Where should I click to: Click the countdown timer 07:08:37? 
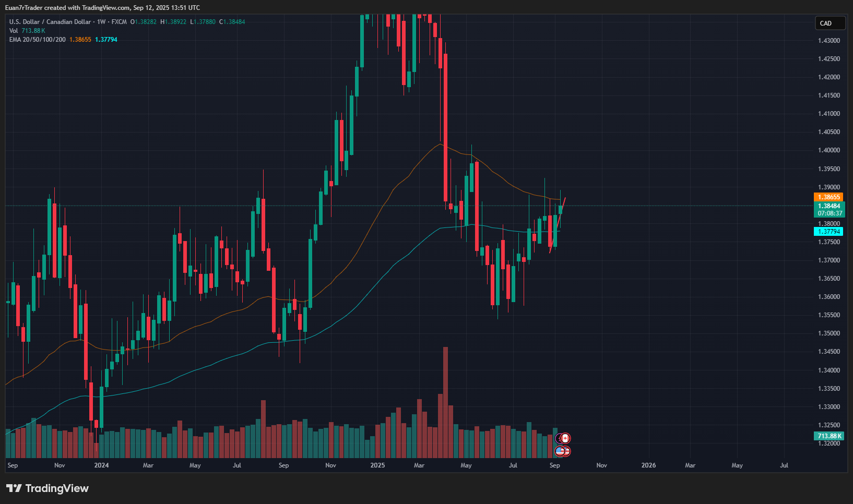(830, 213)
